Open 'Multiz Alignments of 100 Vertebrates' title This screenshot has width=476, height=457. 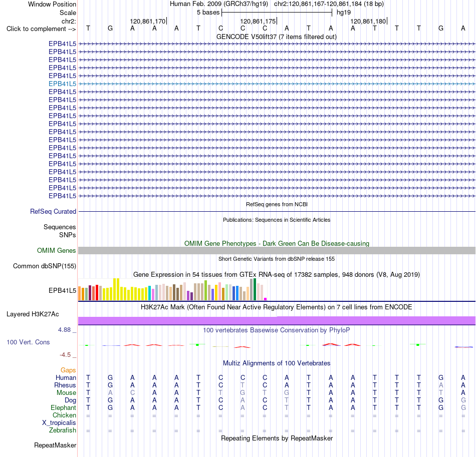click(277, 363)
